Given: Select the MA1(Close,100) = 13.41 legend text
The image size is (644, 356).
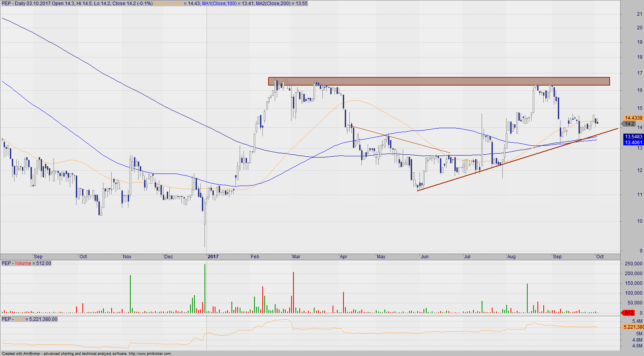Looking at the screenshot, I should pos(228,4).
